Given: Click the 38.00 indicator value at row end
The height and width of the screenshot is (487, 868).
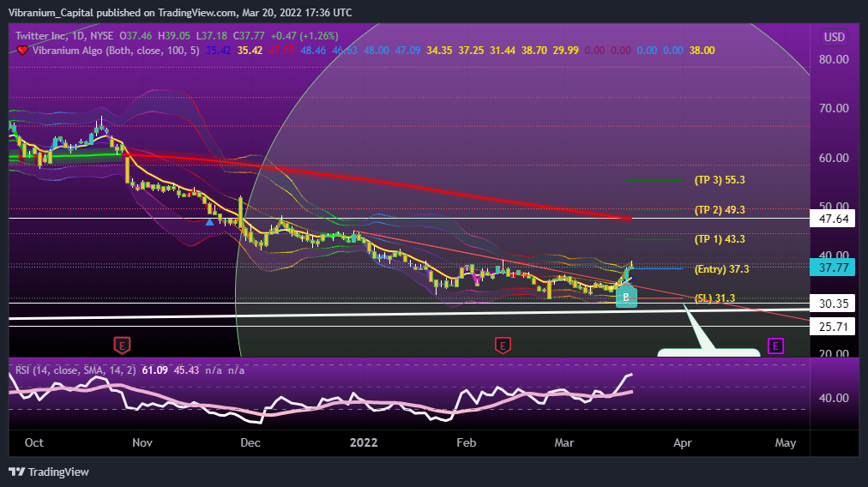Looking at the screenshot, I should pyautogui.click(x=702, y=51).
